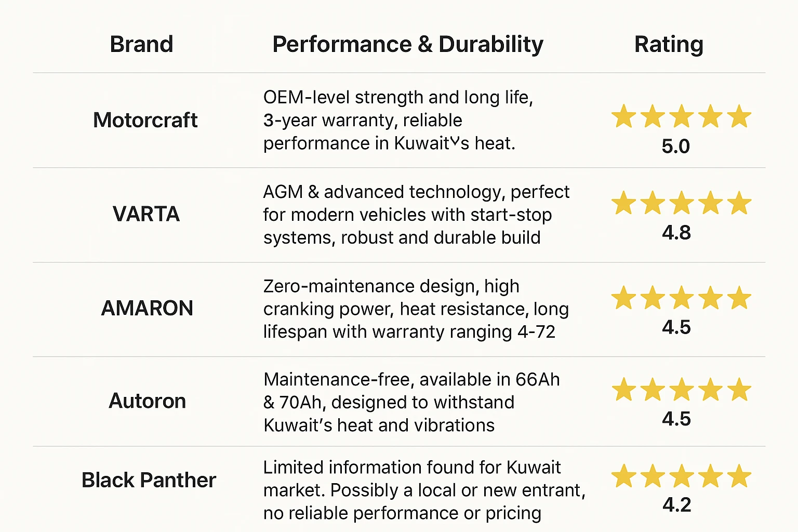Viewport: 798px width, 532px height.
Task: Click the second star in Autoron's rating
Action: 653,390
